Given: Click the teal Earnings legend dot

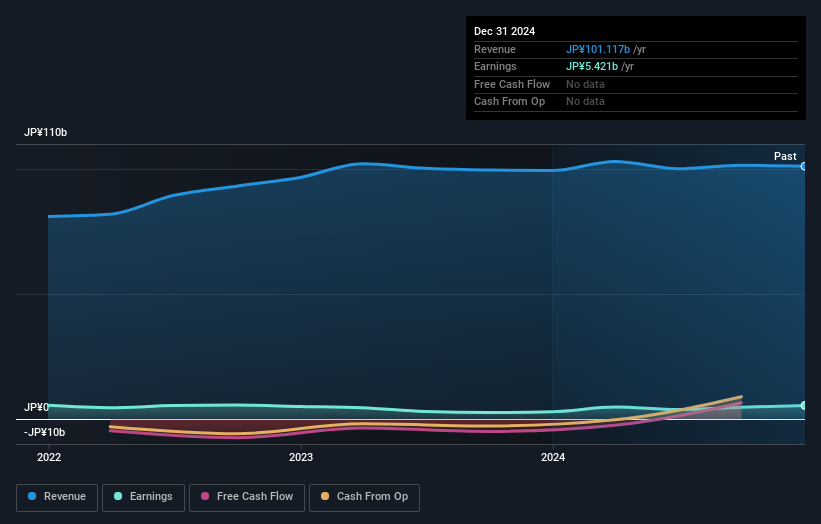Looking at the screenshot, I should pos(118,496).
